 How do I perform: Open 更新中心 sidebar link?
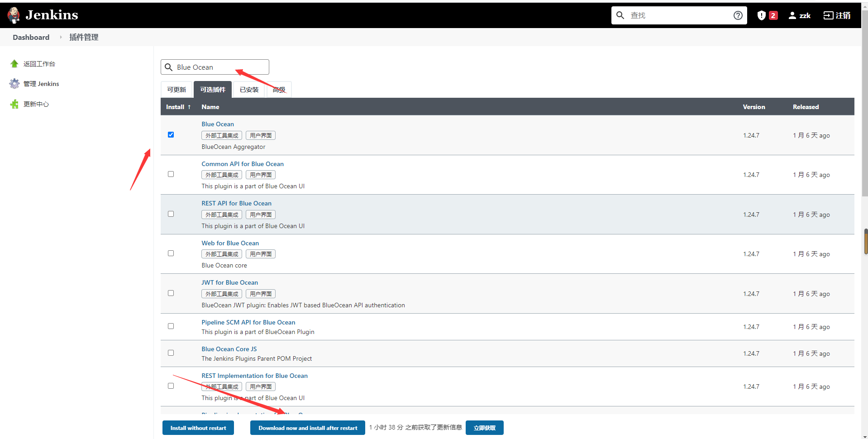coord(36,104)
